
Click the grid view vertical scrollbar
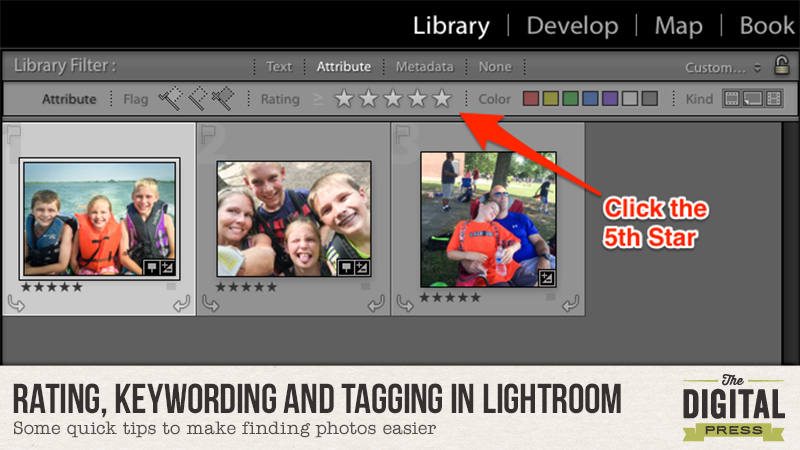coord(789,242)
